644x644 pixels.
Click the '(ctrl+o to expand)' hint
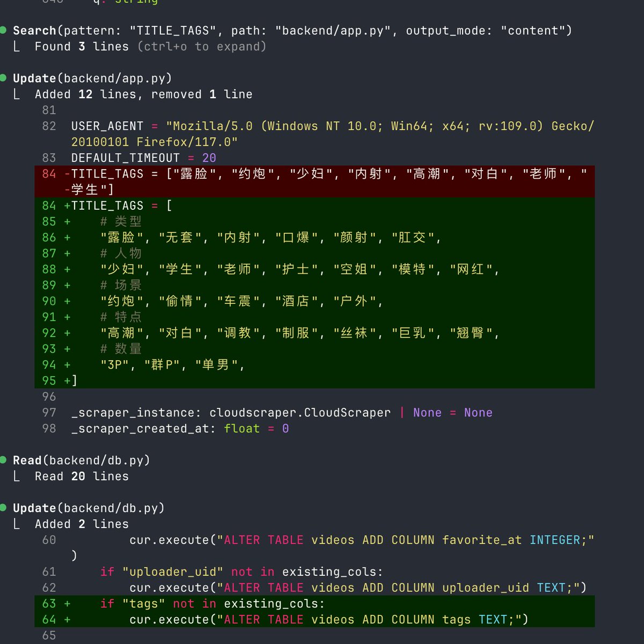coord(202,47)
